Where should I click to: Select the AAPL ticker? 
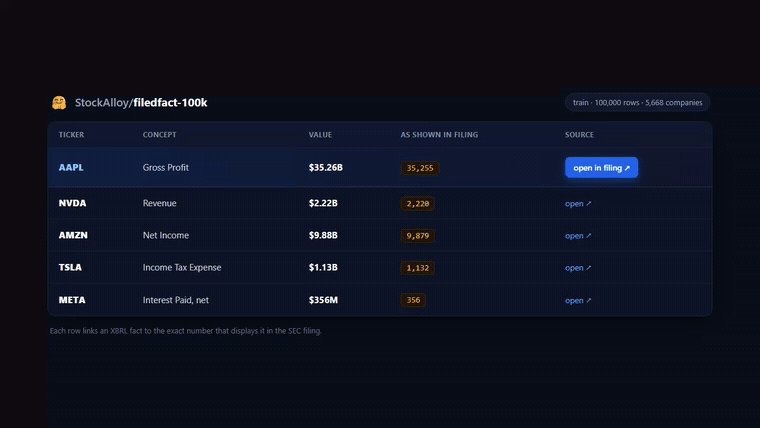click(x=71, y=167)
